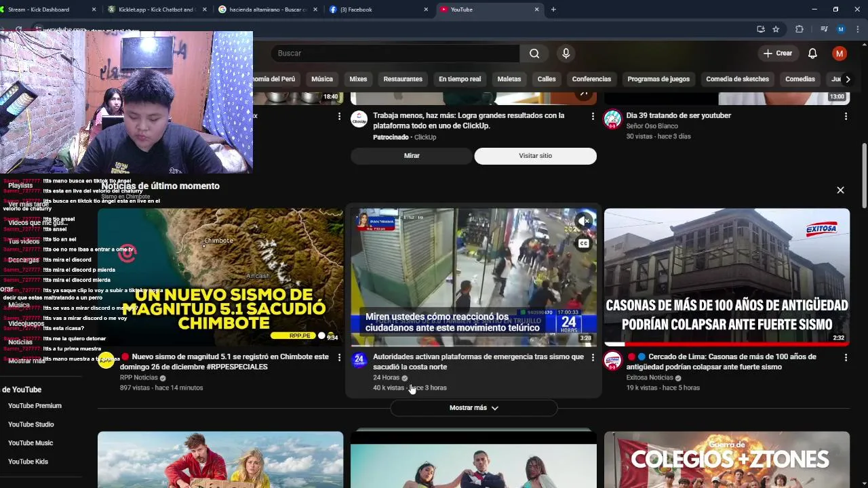
Task: Open the Chrome profile M avatar
Action: [841, 29]
